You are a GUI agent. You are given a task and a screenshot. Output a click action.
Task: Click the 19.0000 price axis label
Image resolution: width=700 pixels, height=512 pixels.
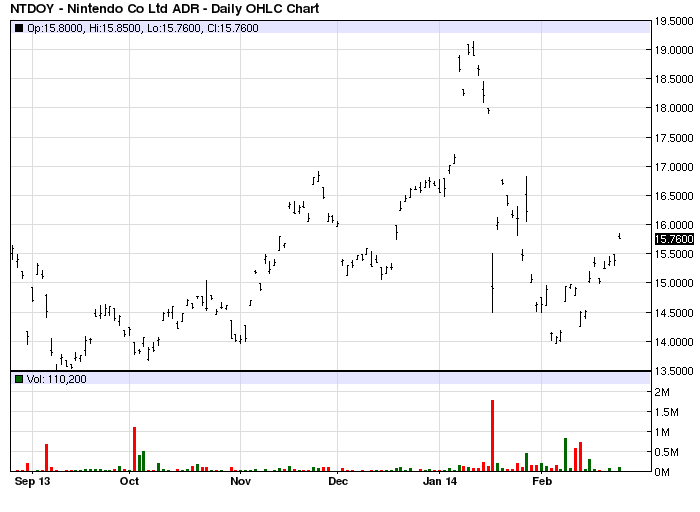point(674,50)
